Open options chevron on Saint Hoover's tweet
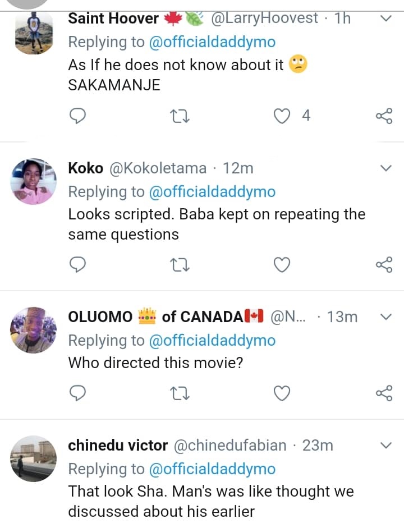The image size is (404, 532). (x=385, y=19)
